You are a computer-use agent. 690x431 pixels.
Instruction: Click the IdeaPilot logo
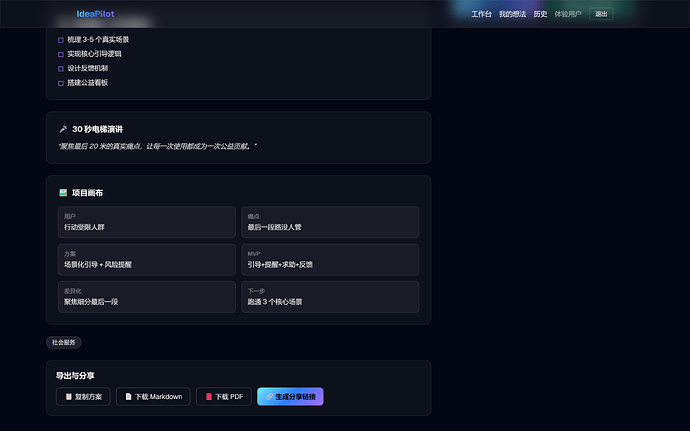point(95,14)
